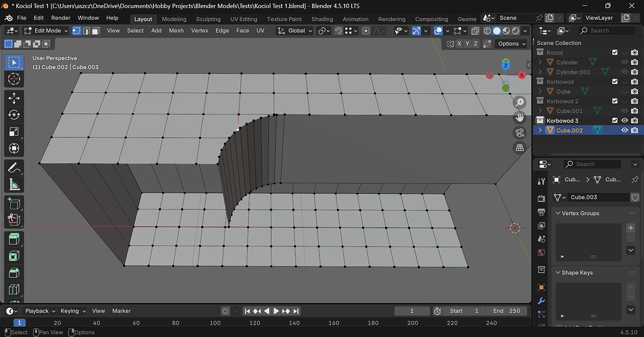Select the Measure tool
Viewport: 644px width, 337px height.
click(x=14, y=185)
